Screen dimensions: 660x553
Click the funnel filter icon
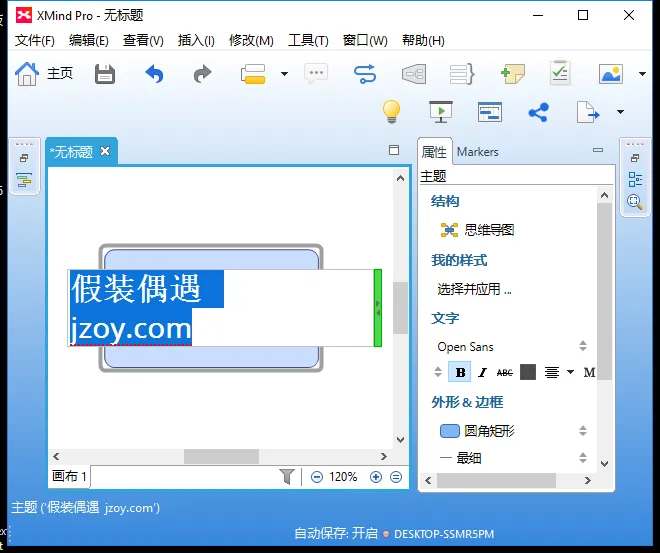(x=286, y=477)
